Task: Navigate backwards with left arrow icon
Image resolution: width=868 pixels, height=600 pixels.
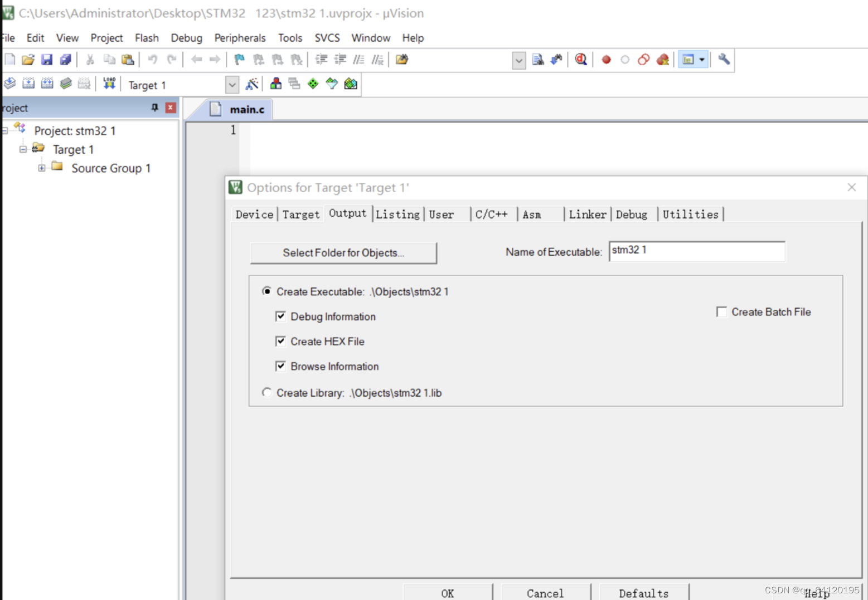Action: pyautogui.click(x=196, y=60)
